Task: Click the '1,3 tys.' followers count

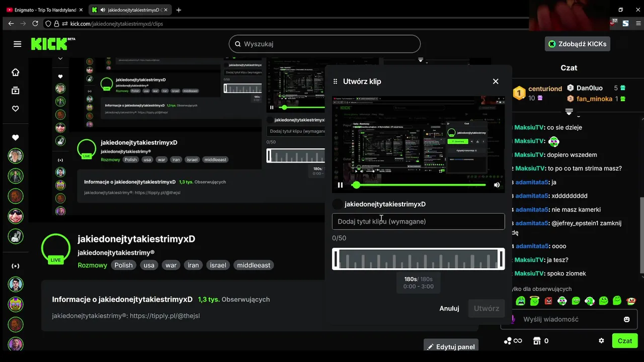Action: pyautogui.click(x=209, y=299)
